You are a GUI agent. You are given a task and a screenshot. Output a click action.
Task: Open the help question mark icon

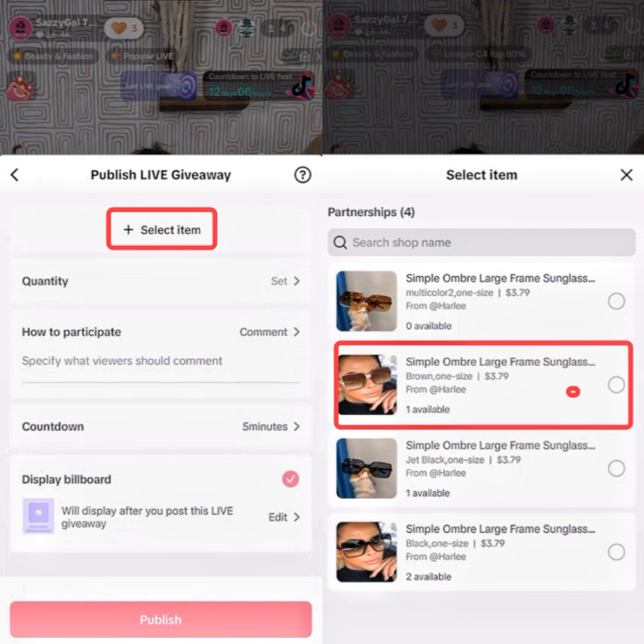tap(303, 175)
